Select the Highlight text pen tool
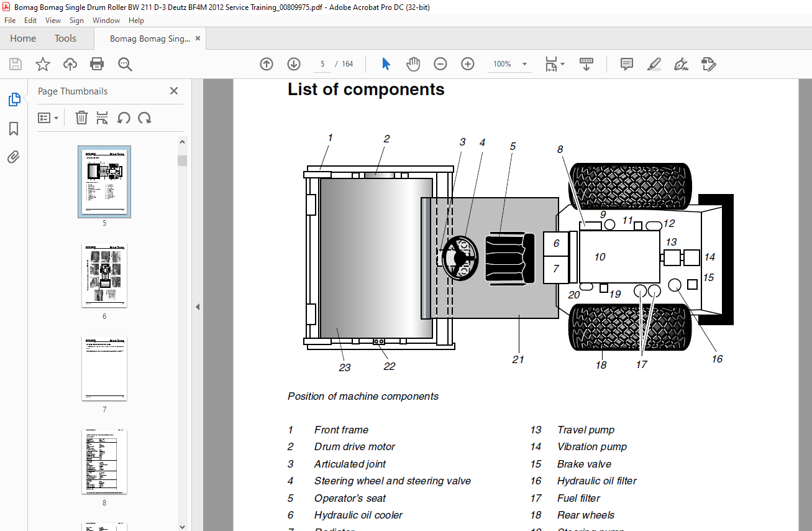 pos(654,64)
